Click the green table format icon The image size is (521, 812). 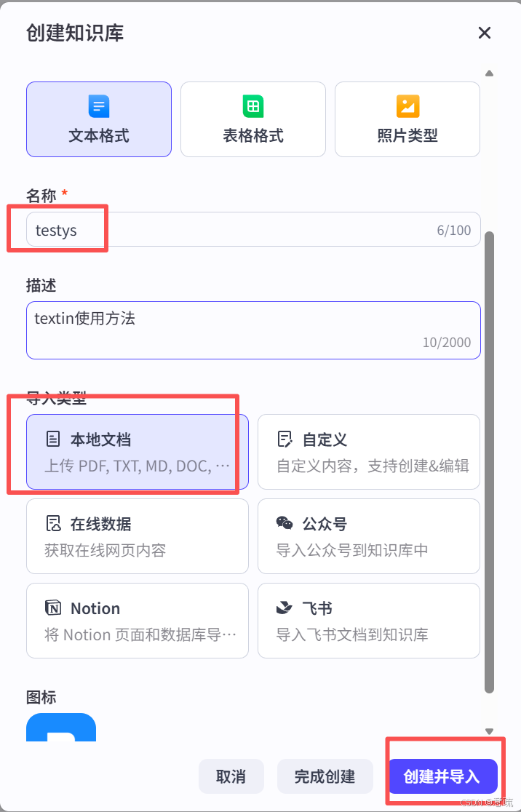coord(253,106)
